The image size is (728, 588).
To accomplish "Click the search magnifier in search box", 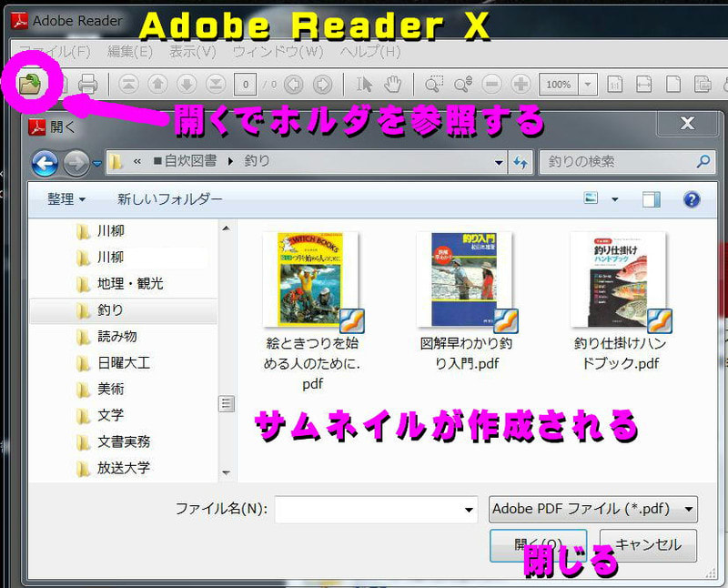I will coord(703,161).
